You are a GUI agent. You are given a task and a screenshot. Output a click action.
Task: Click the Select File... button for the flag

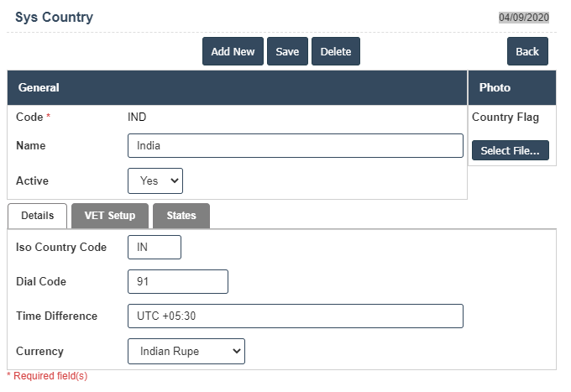511,150
